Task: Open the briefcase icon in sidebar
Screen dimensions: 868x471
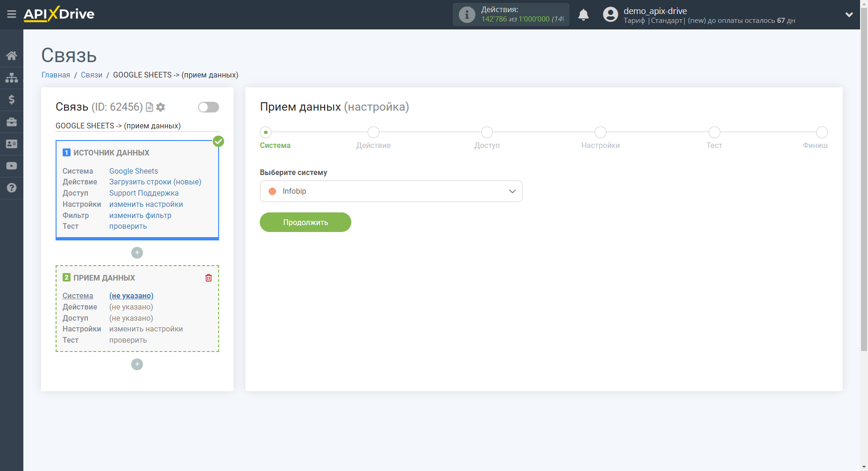Action: point(12,122)
